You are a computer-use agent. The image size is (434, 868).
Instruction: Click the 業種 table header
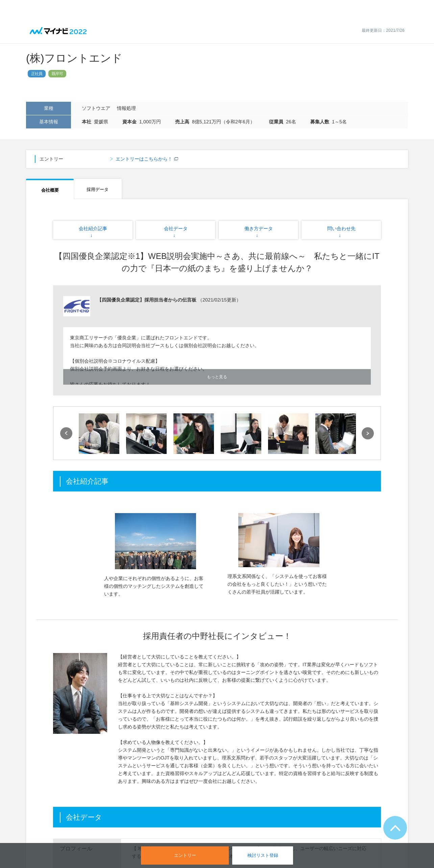point(48,108)
